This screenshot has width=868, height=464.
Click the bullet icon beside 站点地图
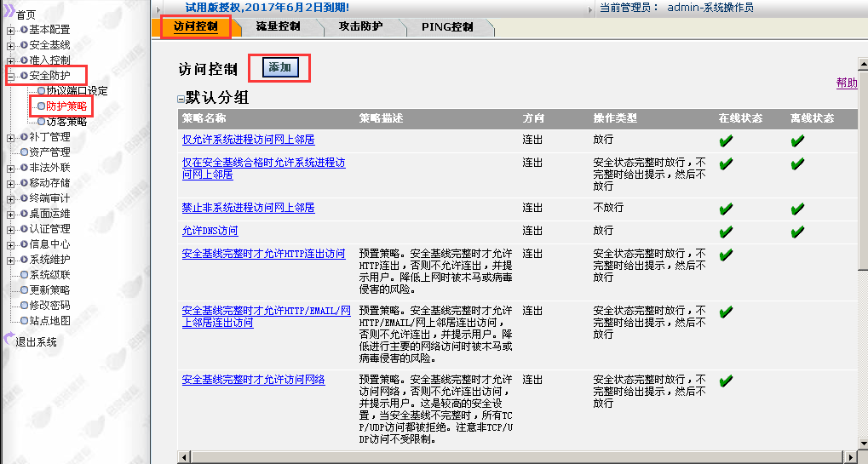24,321
